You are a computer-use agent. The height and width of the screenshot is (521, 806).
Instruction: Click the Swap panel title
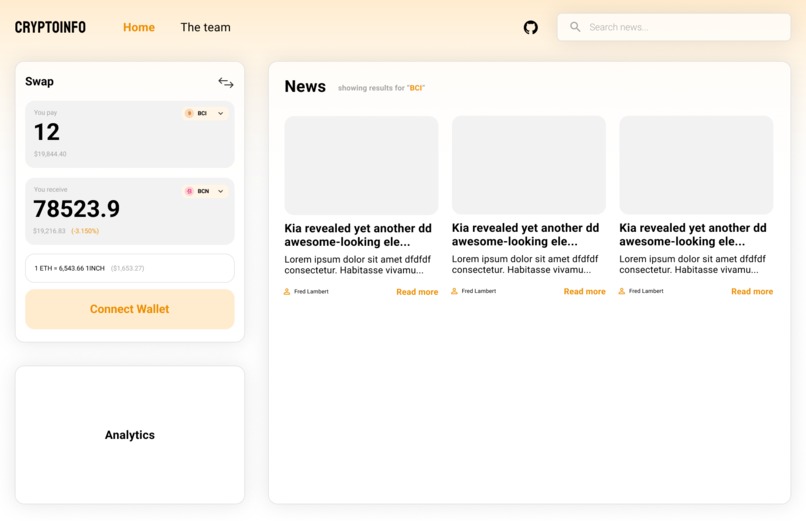(40, 82)
